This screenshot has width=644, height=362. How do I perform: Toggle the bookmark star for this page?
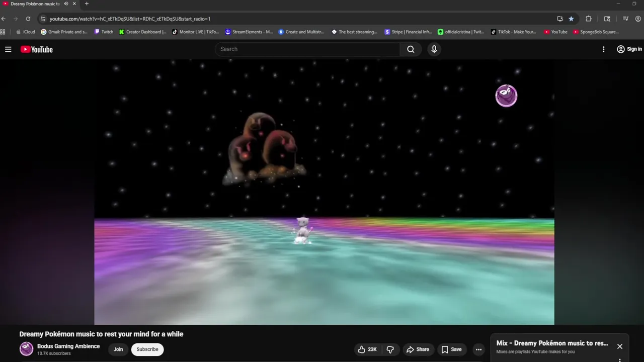pyautogui.click(x=571, y=19)
